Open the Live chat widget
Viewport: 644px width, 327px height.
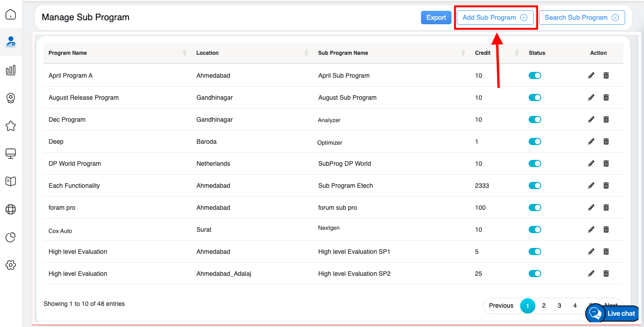[613, 314]
